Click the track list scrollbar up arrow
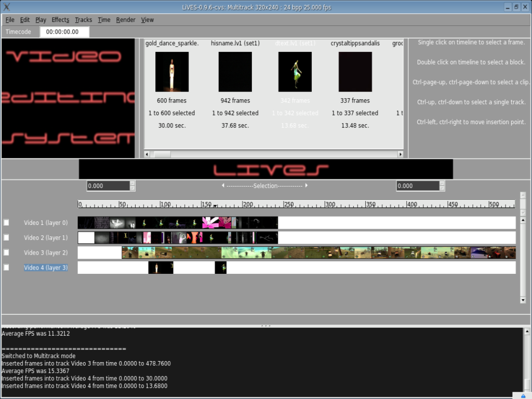Viewport: 532px width, 399px height. 523,220
